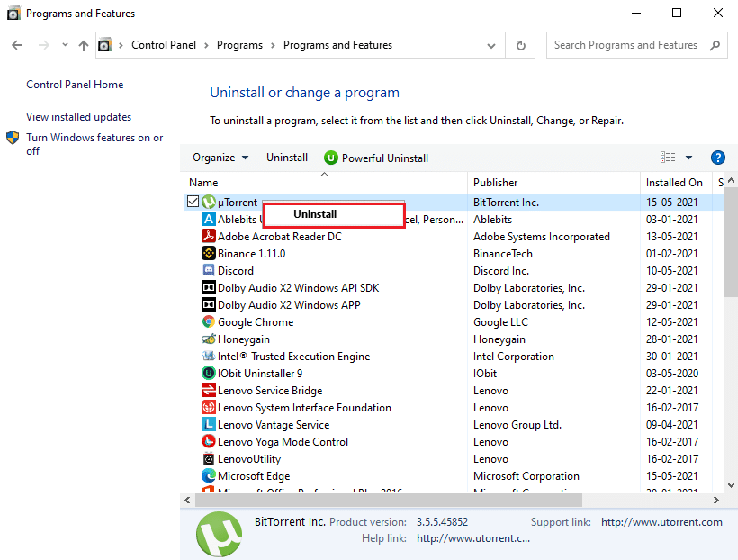The width and height of the screenshot is (738, 560).
Task: Open Help with the question mark icon
Action: click(x=717, y=157)
